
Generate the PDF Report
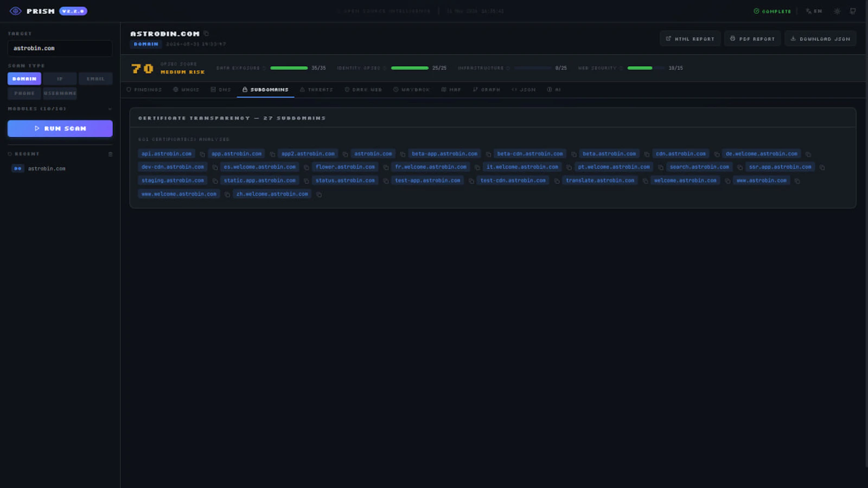[752, 38]
